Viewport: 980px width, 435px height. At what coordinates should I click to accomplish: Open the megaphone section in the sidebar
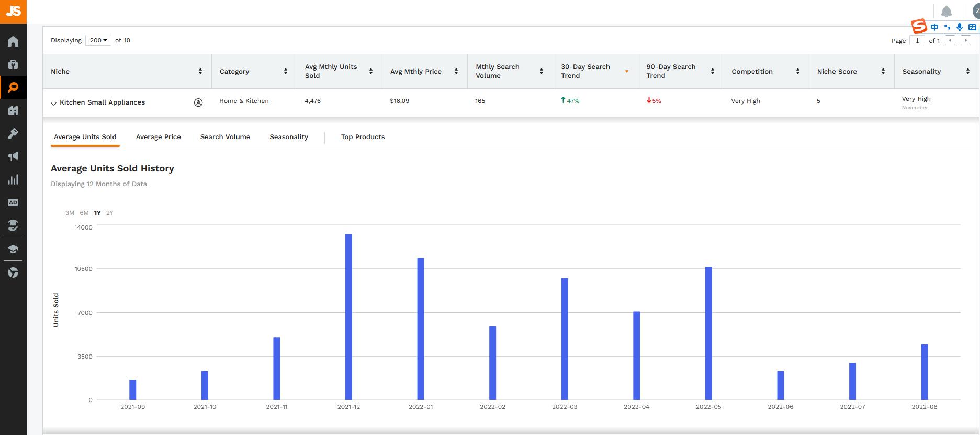click(13, 156)
